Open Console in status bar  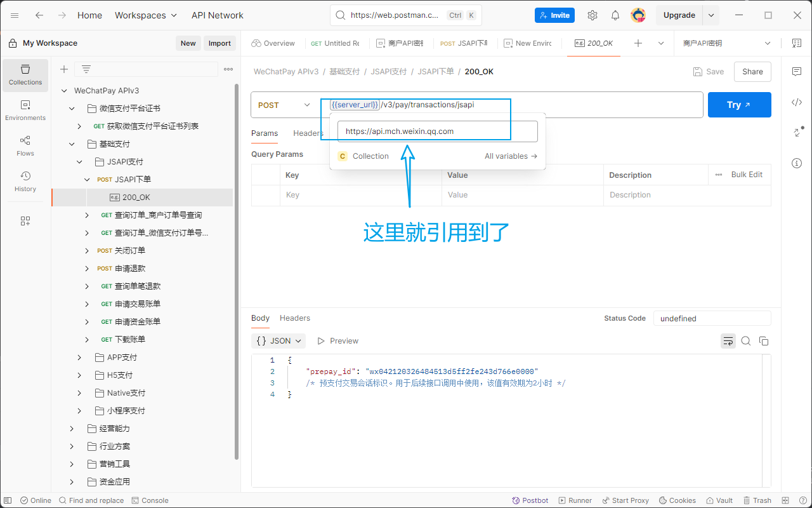pos(150,500)
